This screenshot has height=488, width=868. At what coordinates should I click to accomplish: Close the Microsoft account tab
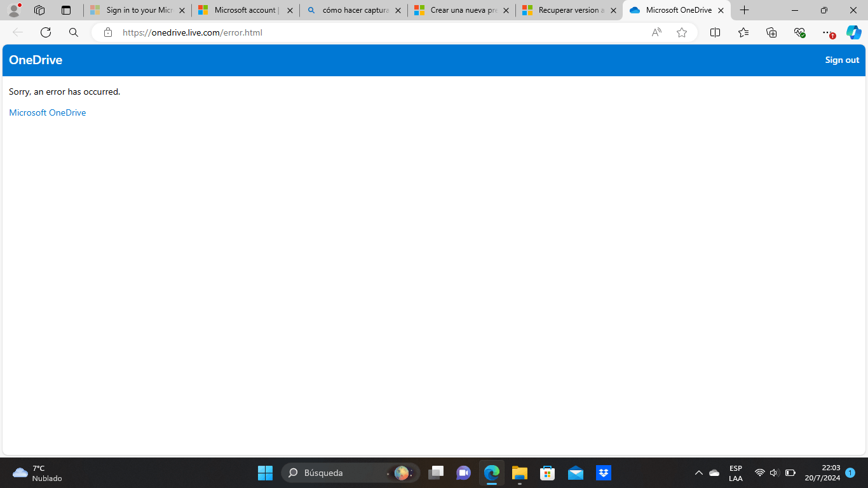pyautogui.click(x=290, y=10)
